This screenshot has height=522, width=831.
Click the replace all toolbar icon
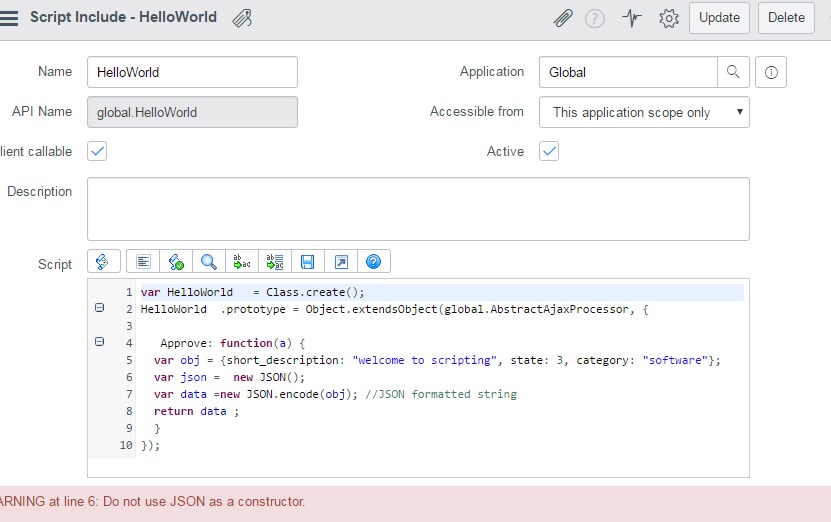coord(275,261)
